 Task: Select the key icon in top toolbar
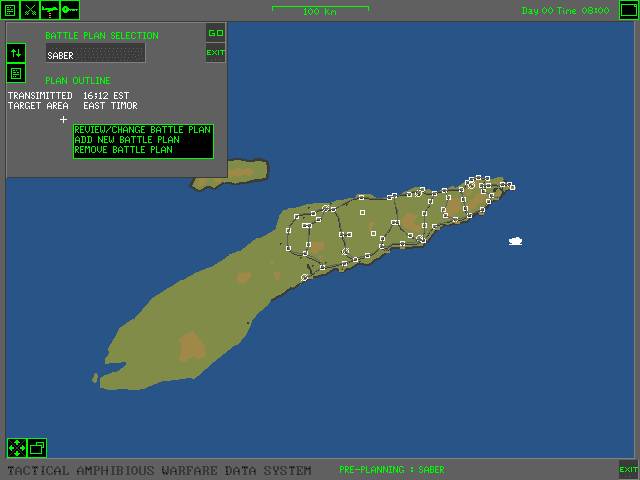coord(70,10)
